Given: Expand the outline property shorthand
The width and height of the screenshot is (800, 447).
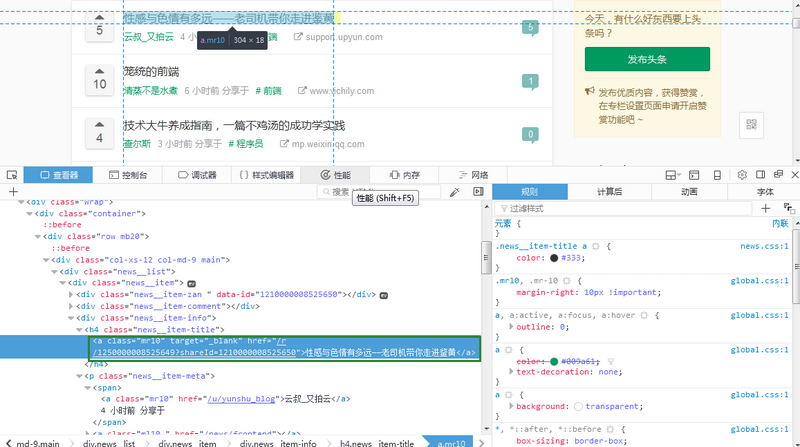Looking at the screenshot, I should pyautogui.click(x=511, y=327).
